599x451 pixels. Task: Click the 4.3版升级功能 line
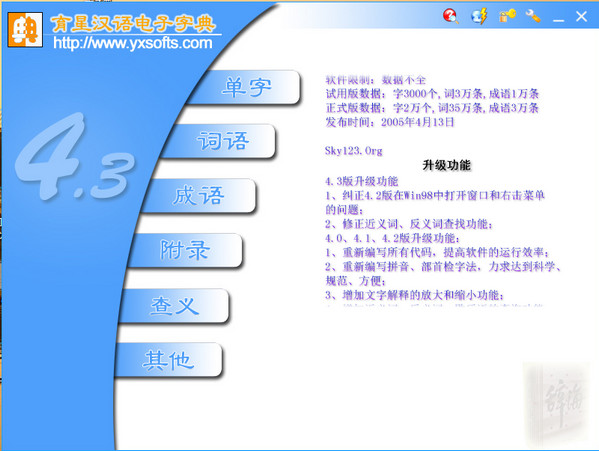[x=362, y=181]
